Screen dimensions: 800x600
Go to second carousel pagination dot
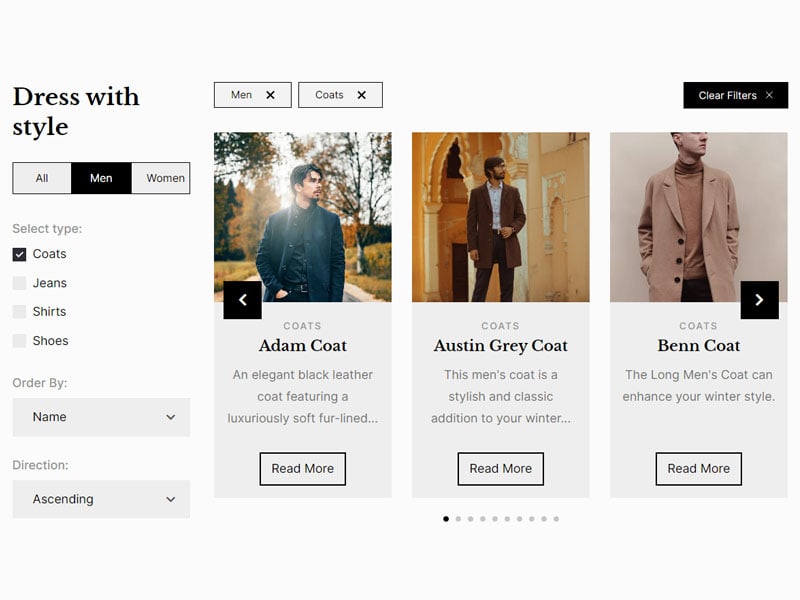coord(458,519)
